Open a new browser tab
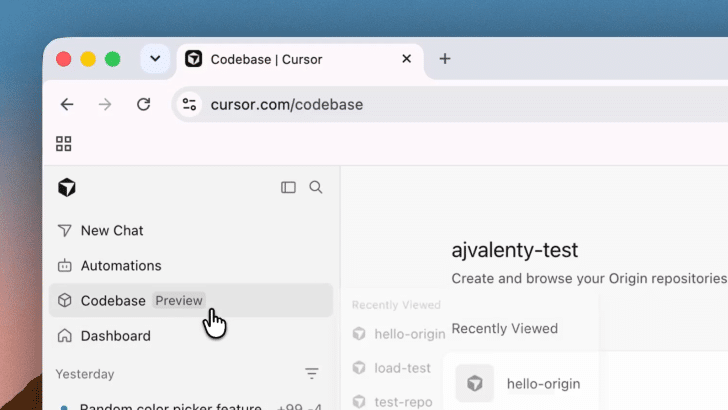 445,59
